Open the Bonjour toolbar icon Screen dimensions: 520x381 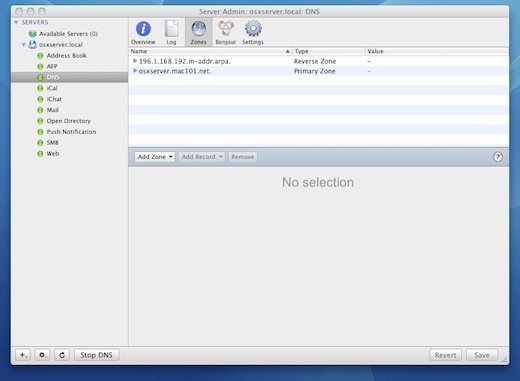[226, 29]
